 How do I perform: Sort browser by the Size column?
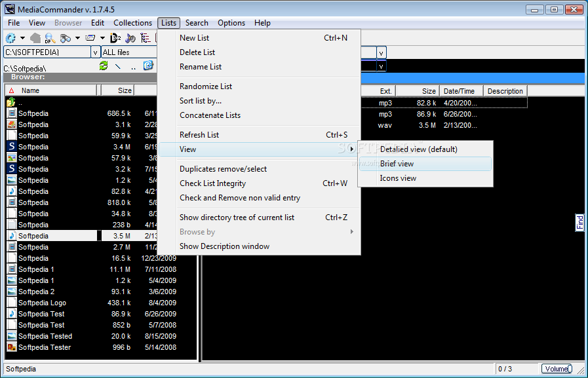pyautogui.click(x=117, y=90)
